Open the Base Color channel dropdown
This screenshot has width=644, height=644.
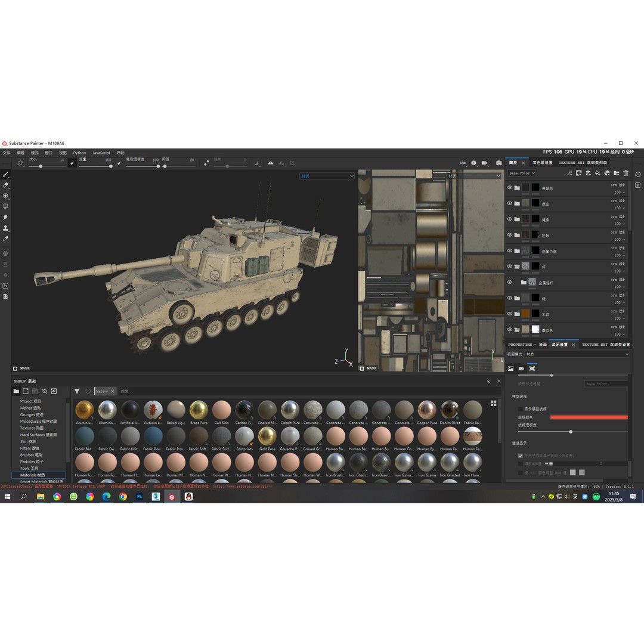pos(522,174)
